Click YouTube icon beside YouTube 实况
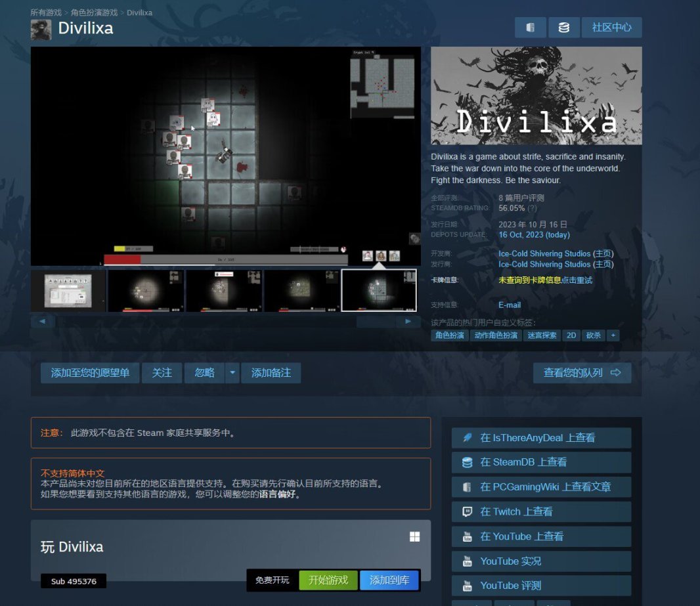 (x=467, y=561)
